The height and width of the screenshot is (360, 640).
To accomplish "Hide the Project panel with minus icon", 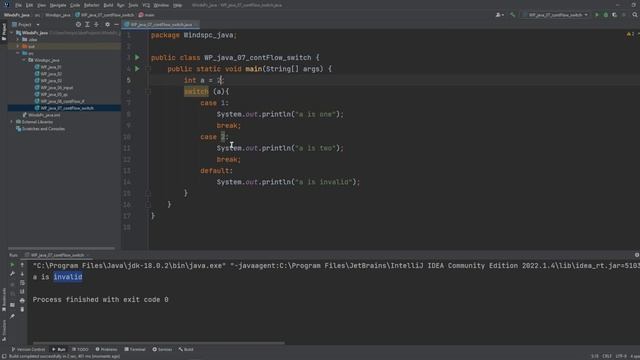I will 116,24.
